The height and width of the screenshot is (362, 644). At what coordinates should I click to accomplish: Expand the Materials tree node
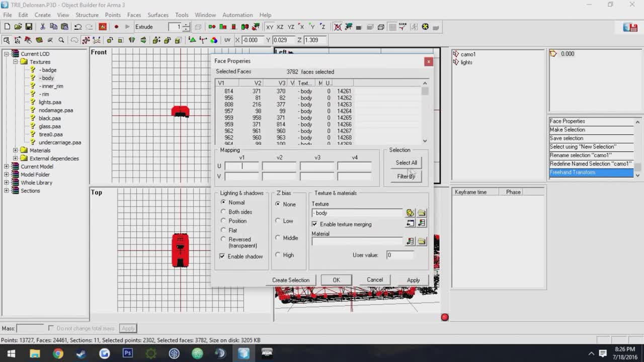click(x=15, y=150)
